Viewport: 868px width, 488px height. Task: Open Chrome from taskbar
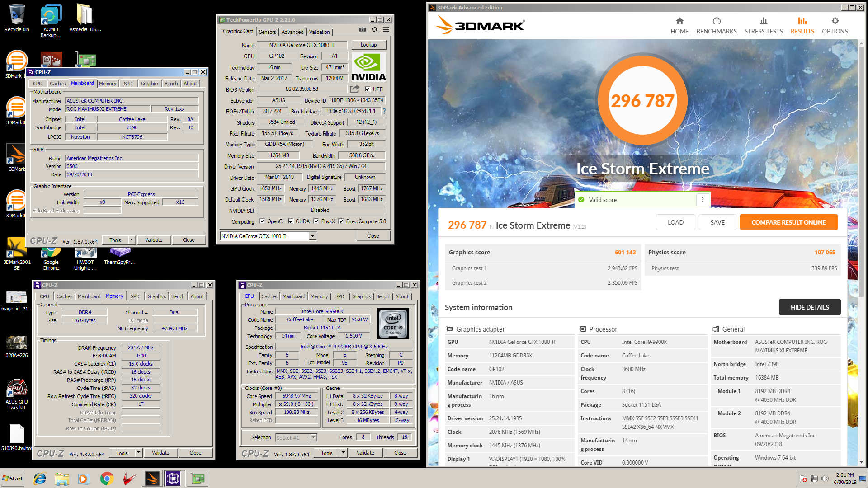107,479
